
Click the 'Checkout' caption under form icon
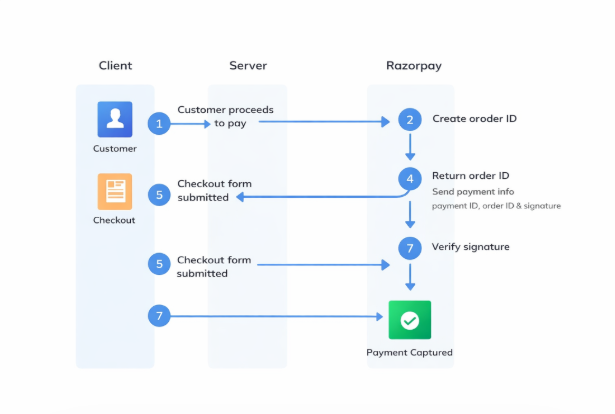point(114,220)
